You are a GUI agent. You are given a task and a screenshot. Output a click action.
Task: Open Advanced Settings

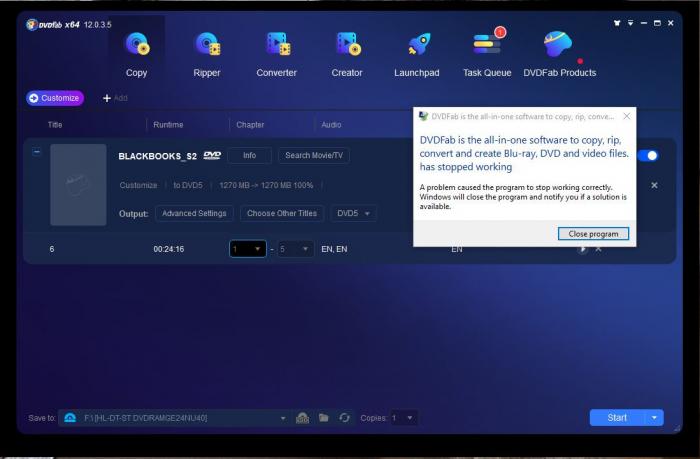coord(194,213)
